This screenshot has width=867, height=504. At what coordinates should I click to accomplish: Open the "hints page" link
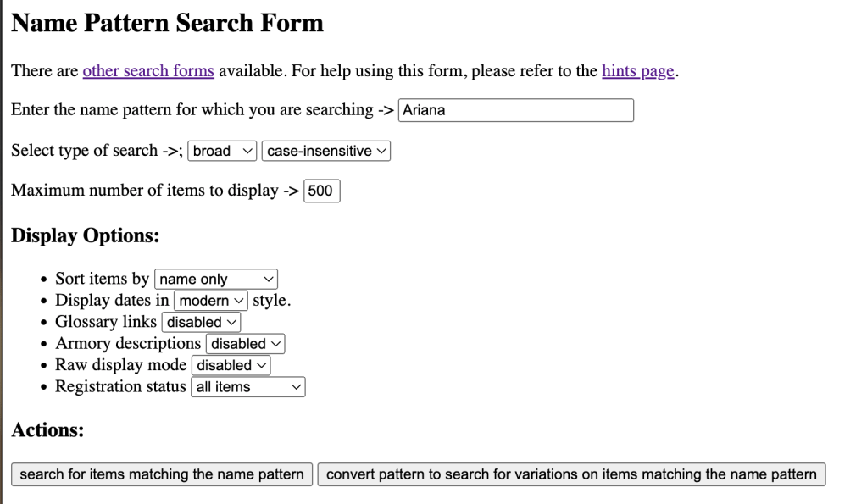click(637, 71)
